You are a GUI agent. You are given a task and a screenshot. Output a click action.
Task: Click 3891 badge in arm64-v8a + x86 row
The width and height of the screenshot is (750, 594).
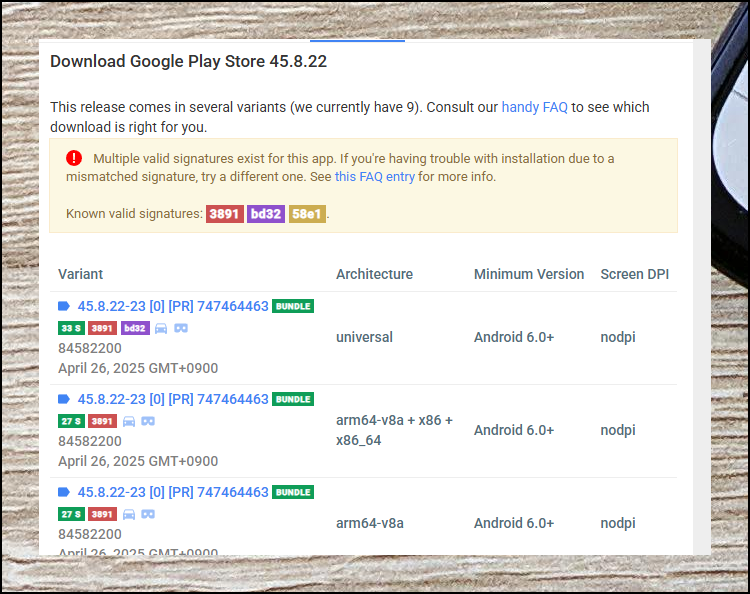[x=102, y=421]
